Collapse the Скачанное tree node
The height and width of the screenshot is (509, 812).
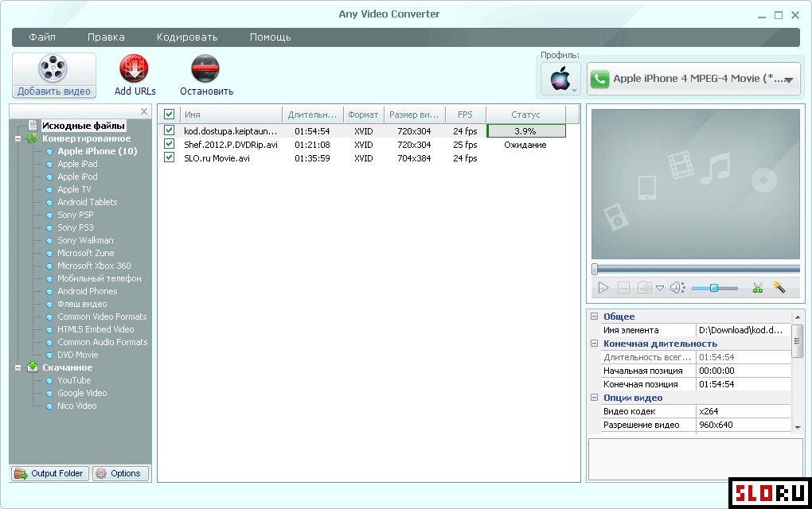pos(18,367)
